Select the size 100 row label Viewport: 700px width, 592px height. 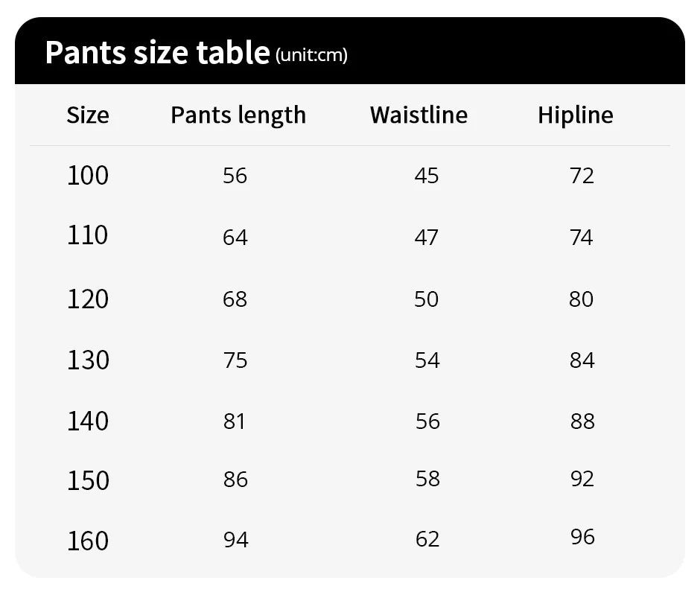tap(88, 176)
